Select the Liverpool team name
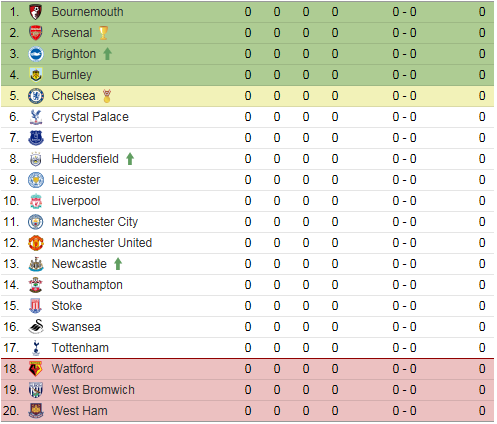The image size is (497, 424). [76, 201]
